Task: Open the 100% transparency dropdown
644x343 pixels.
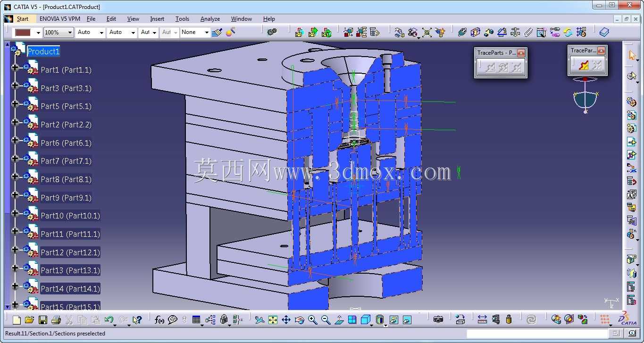Action: (x=70, y=33)
